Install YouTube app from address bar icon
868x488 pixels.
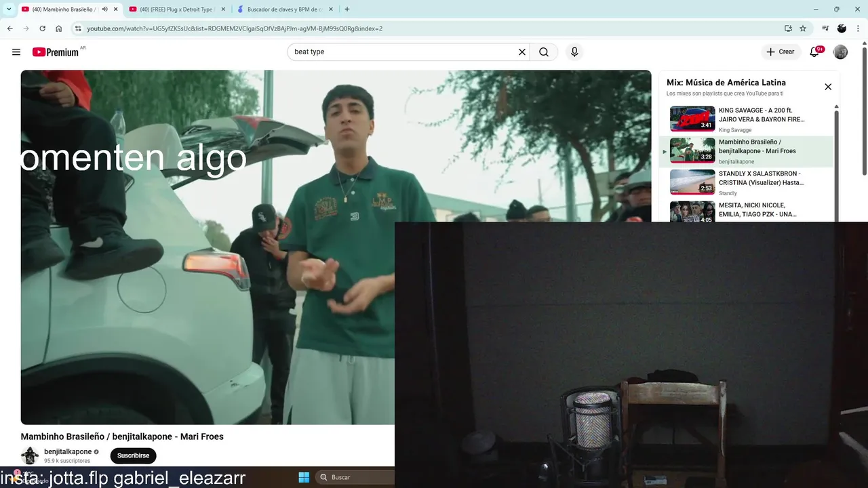(788, 28)
